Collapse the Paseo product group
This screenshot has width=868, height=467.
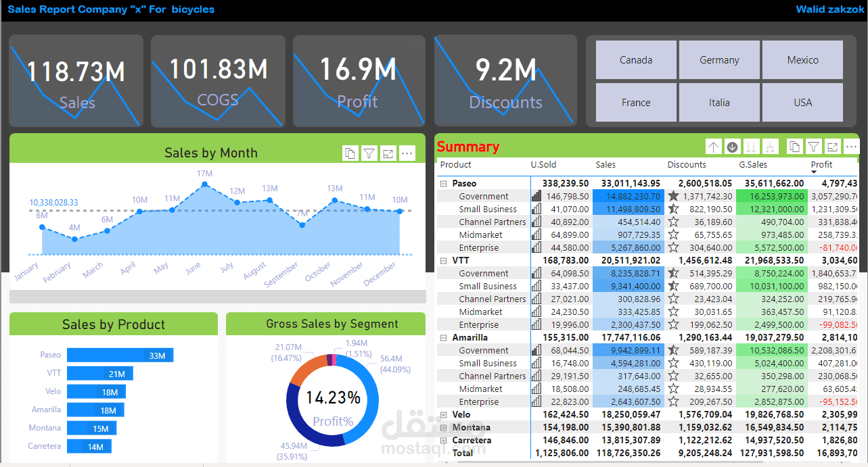[442, 182]
